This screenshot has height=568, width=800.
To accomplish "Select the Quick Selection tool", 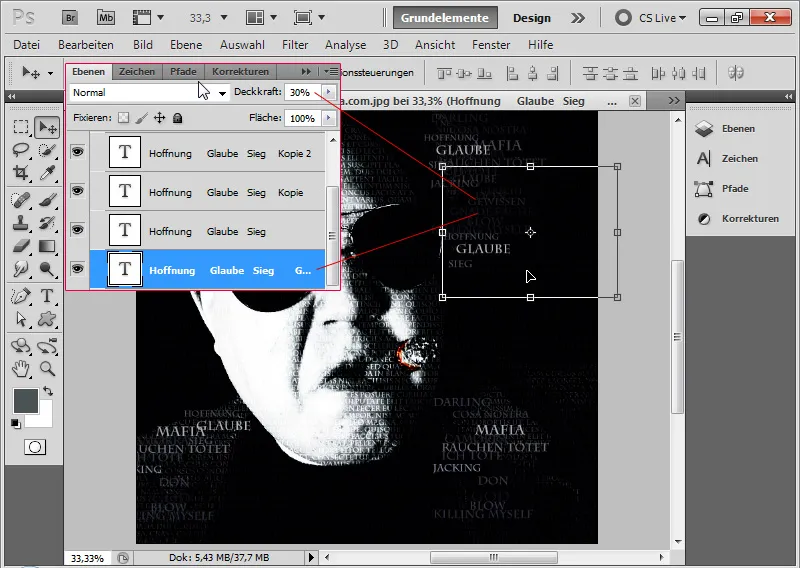I will point(47,150).
